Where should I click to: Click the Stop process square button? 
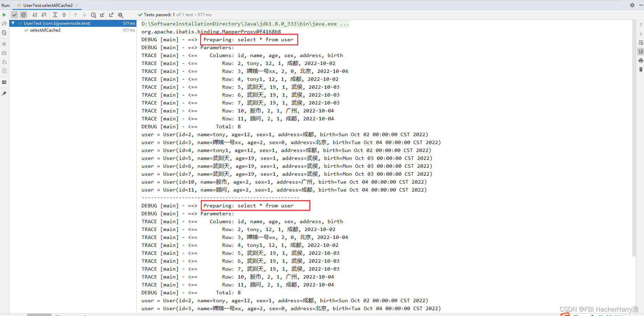4,44
